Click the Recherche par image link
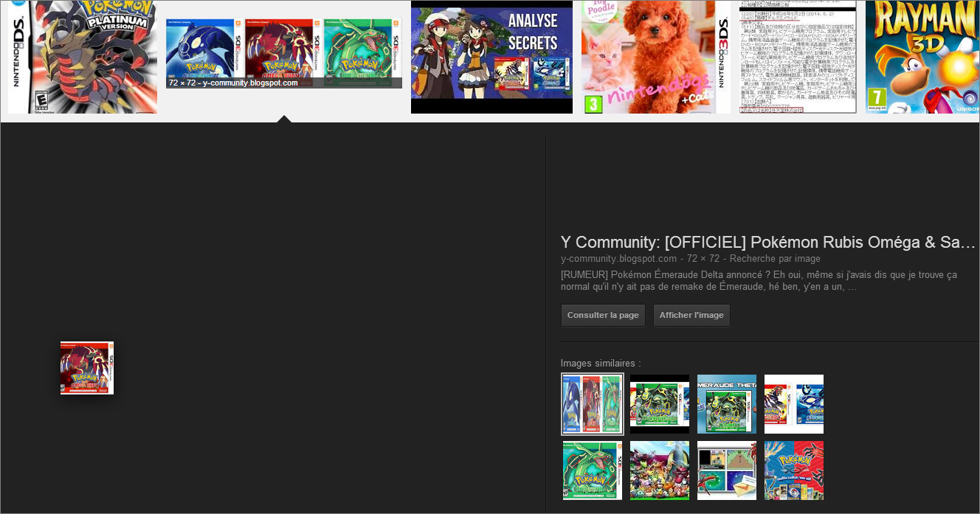Screen dimensions: 980x514 point(775,259)
